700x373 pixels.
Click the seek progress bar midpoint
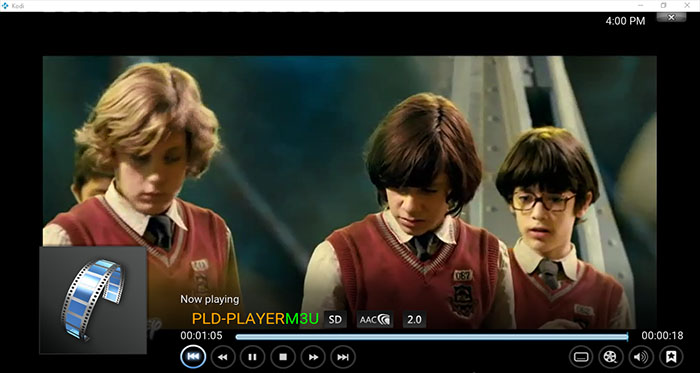coord(432,337)
